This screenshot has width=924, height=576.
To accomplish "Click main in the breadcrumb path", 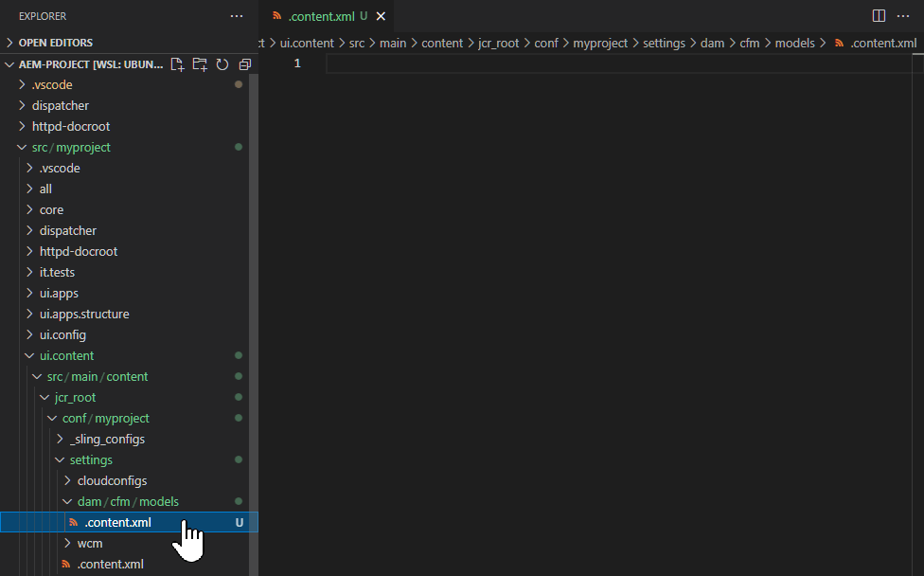I will click(393, 43).
